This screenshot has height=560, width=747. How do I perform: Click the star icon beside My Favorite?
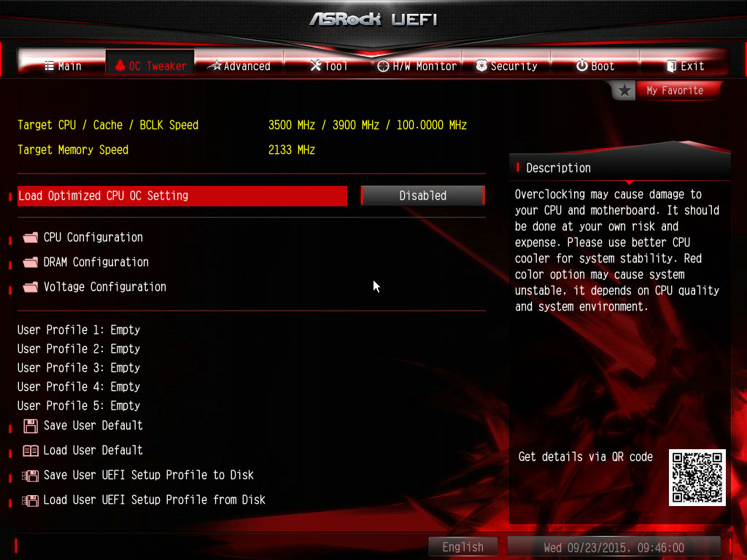click(624, 90)
